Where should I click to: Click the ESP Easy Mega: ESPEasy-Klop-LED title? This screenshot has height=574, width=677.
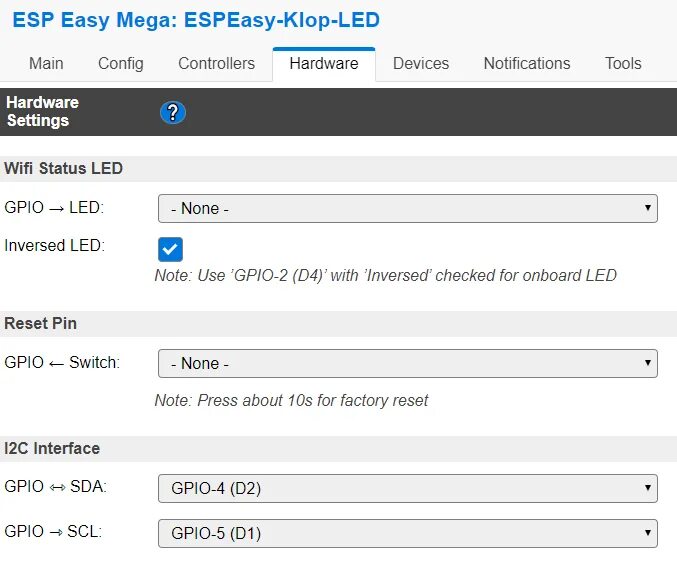point(196,20)
